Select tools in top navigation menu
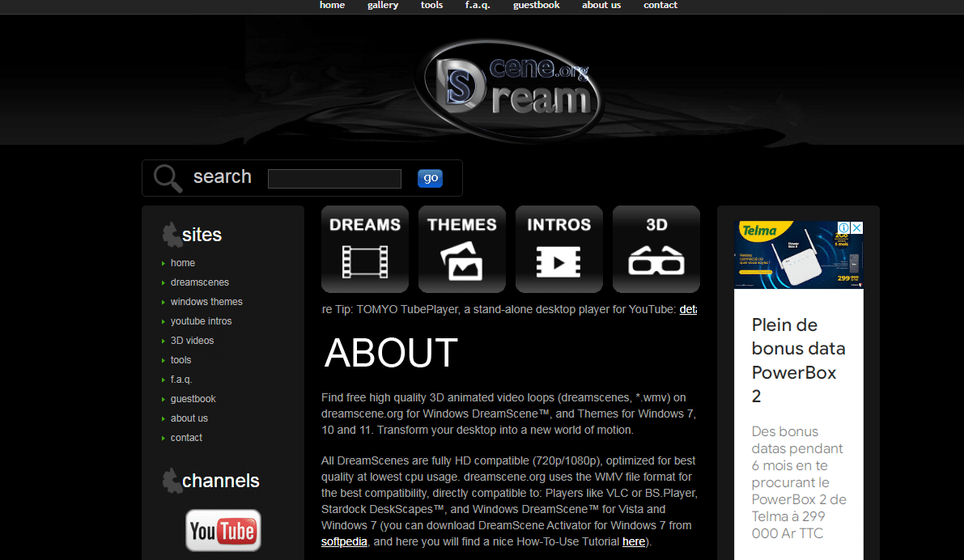The image size is (964, 560). pos(431,6)
